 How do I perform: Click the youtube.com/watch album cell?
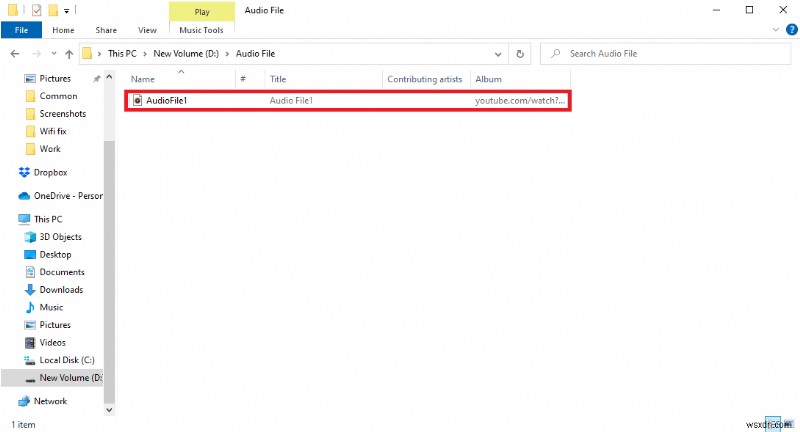(520, 100)
